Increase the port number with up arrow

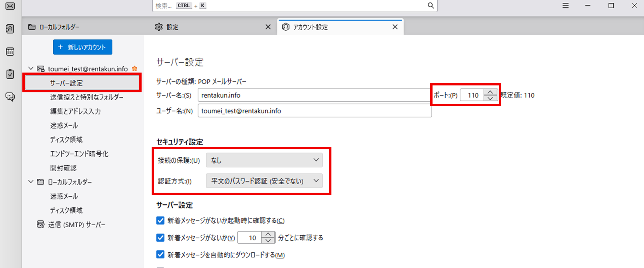[x=490, y=92]
